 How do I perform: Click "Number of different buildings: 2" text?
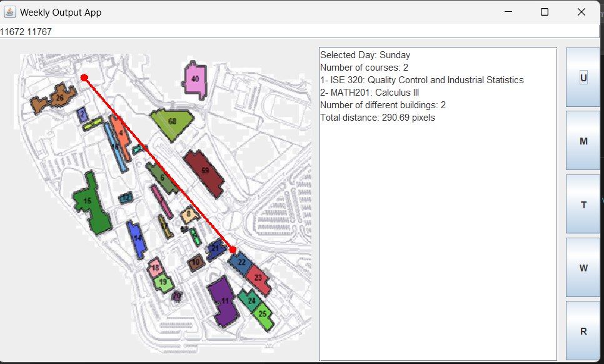click(383, 105)
